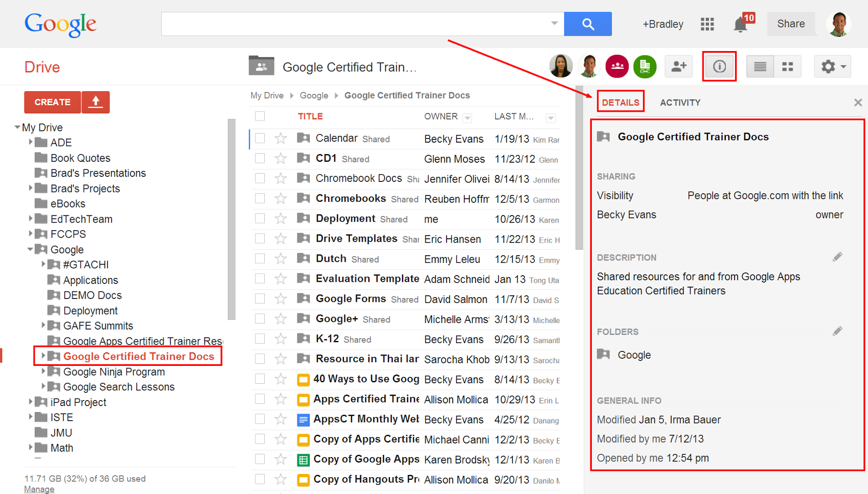Screen dimensions: 868x494
Task: Switch to the ACTIVITY tab
Action: (x=680, y=102)
